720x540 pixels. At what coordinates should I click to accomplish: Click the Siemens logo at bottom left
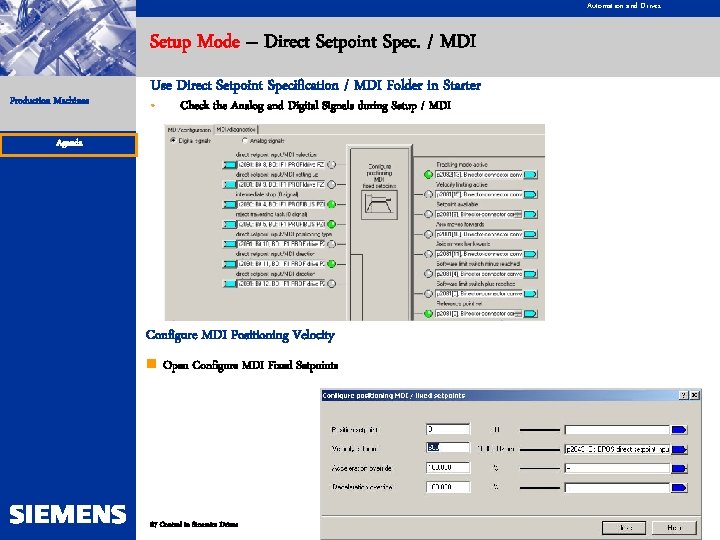pos(68,514)
